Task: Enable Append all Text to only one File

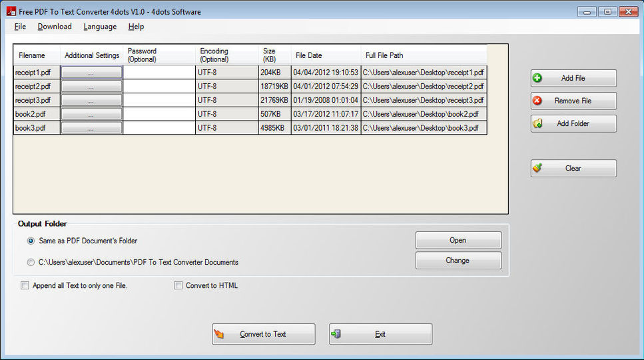Action: (25, 285)
